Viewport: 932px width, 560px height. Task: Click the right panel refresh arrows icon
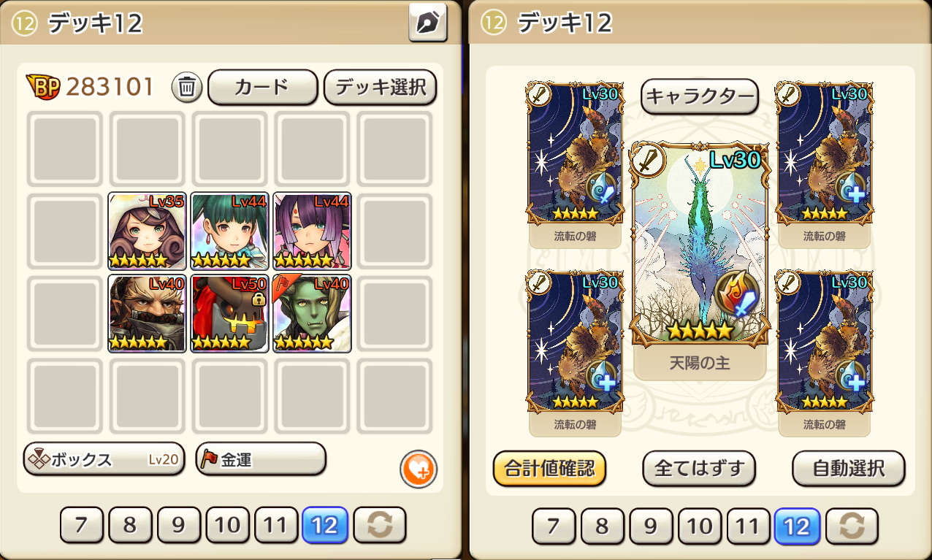[x=852, y=526]
